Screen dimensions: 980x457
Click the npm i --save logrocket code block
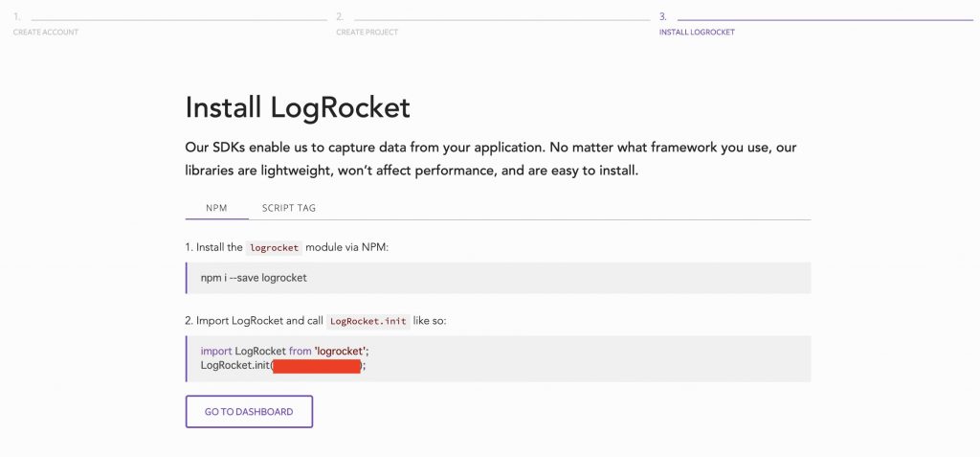pos(498,278)
